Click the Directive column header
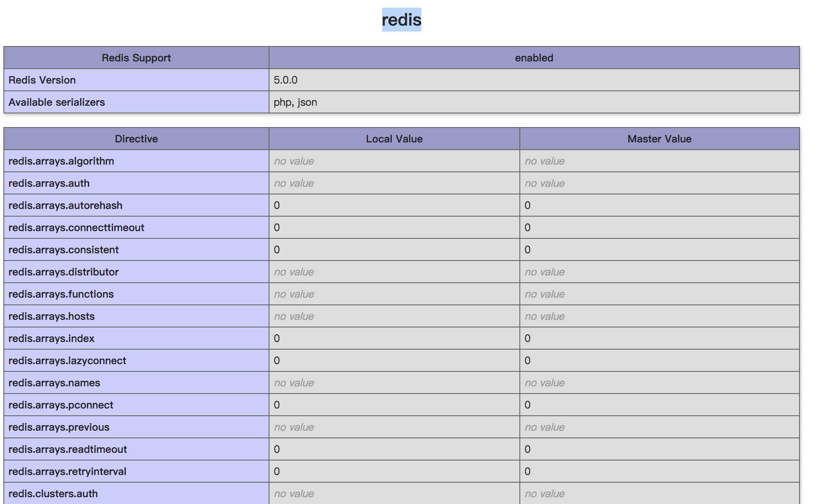The width and height of the screenshot is (823, 504). [136, 139]
